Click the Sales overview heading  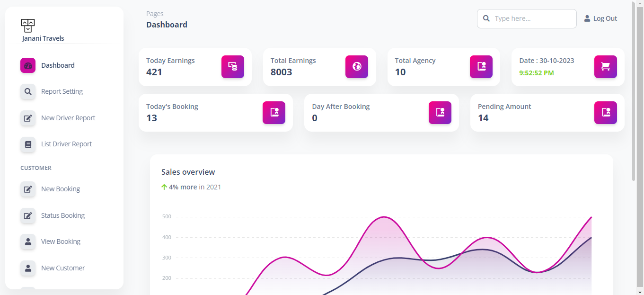pos(188,172)
